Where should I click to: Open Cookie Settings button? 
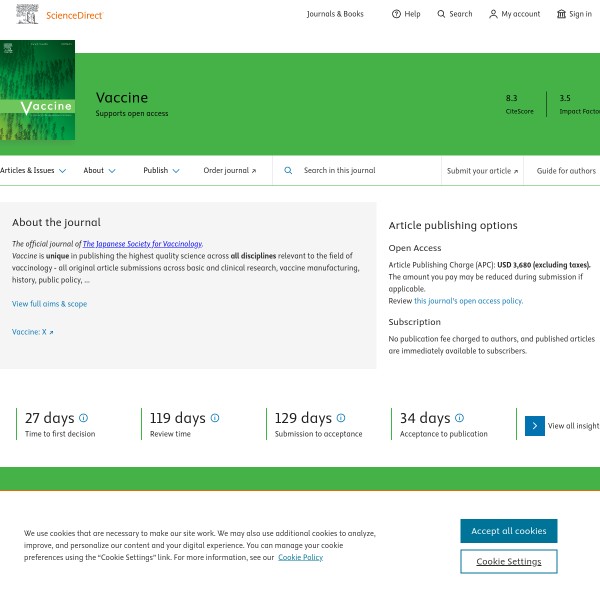(x=508, y=562)
